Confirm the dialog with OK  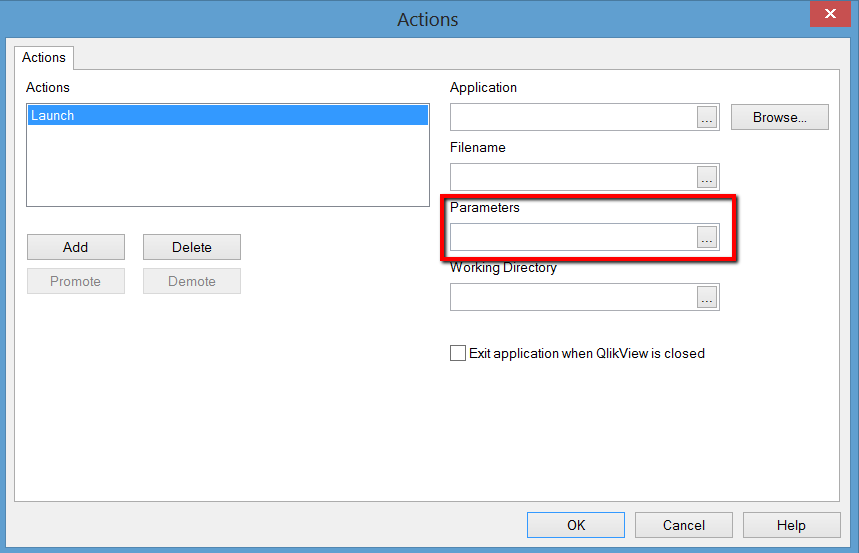pyautogui.click(x=576, y=525)
